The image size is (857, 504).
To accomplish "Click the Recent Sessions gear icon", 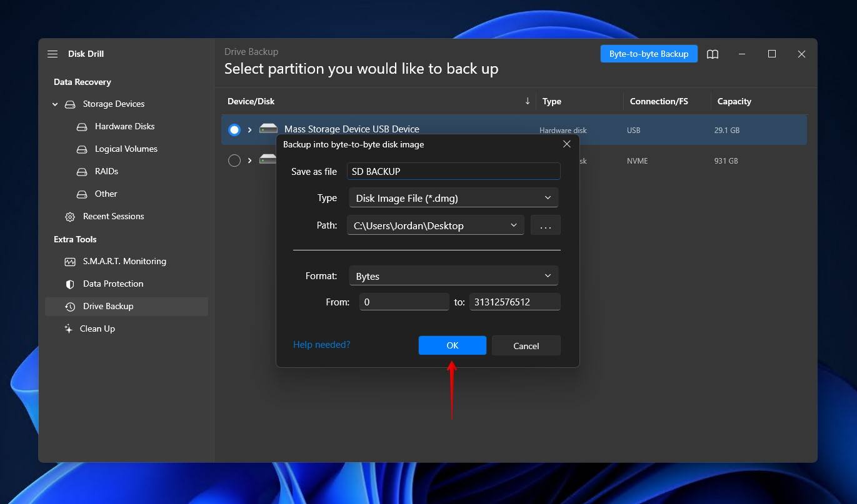I will (70, 217).
